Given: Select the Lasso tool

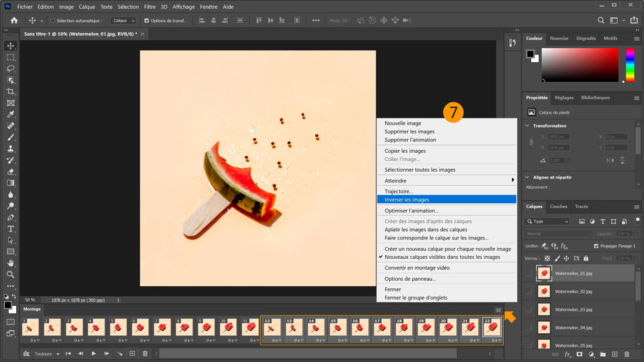Looking at the screenshot, I should click(x=11, y=68).
